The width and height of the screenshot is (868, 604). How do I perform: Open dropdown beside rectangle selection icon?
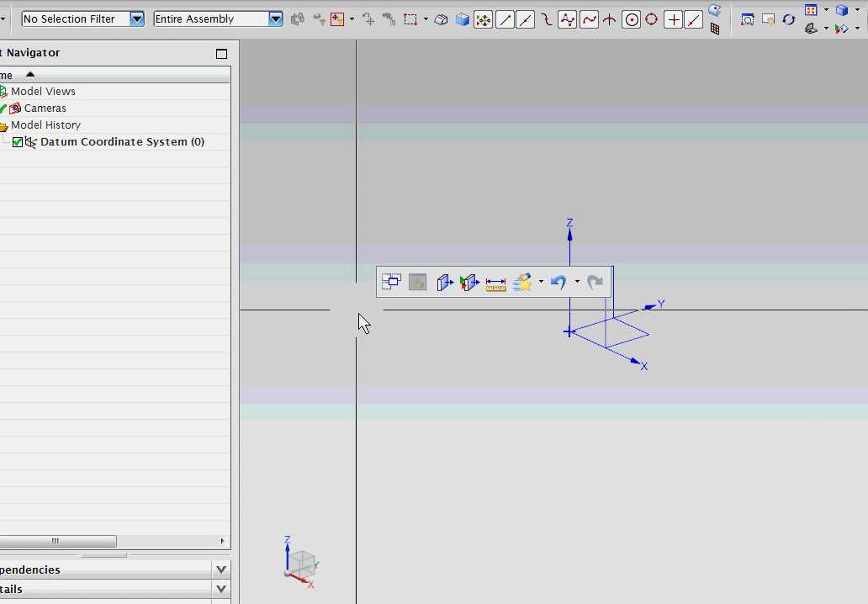(426, 19)
